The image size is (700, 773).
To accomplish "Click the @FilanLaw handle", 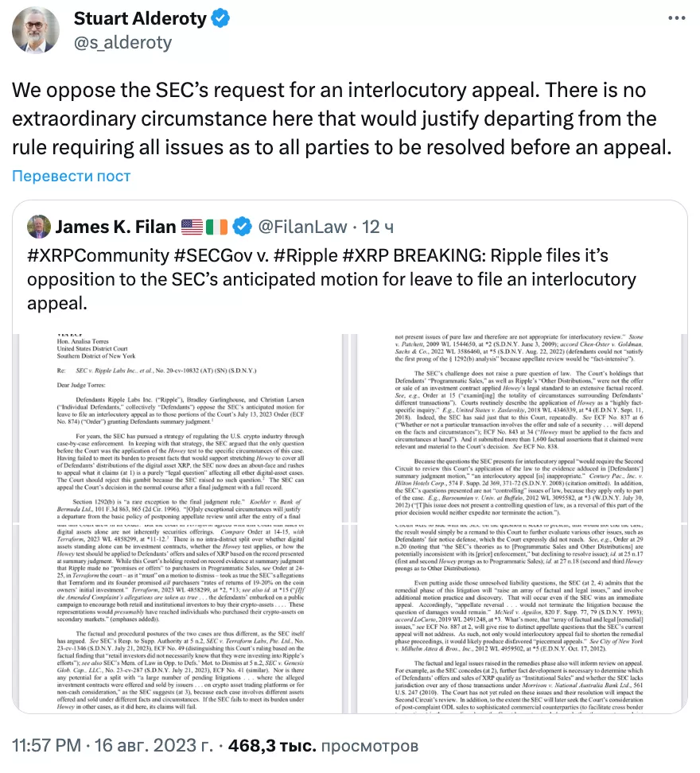I will click(303, 227).
